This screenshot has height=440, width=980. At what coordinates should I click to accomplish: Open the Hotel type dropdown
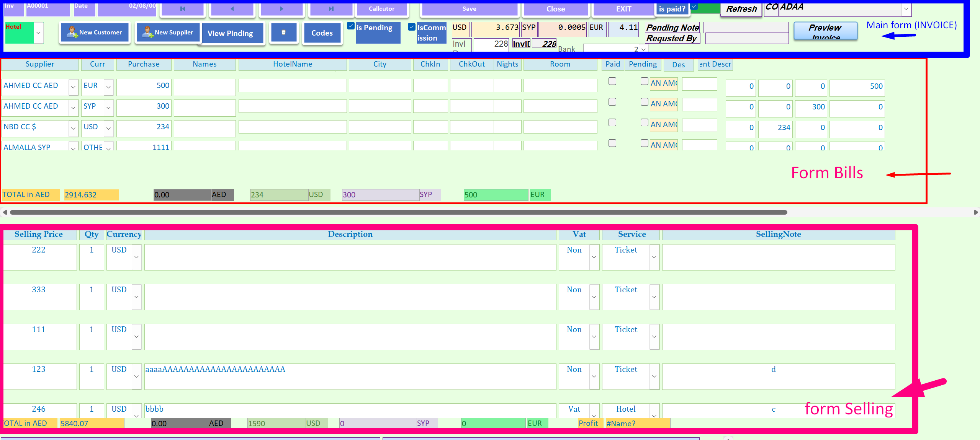click(x=38, y=33)
